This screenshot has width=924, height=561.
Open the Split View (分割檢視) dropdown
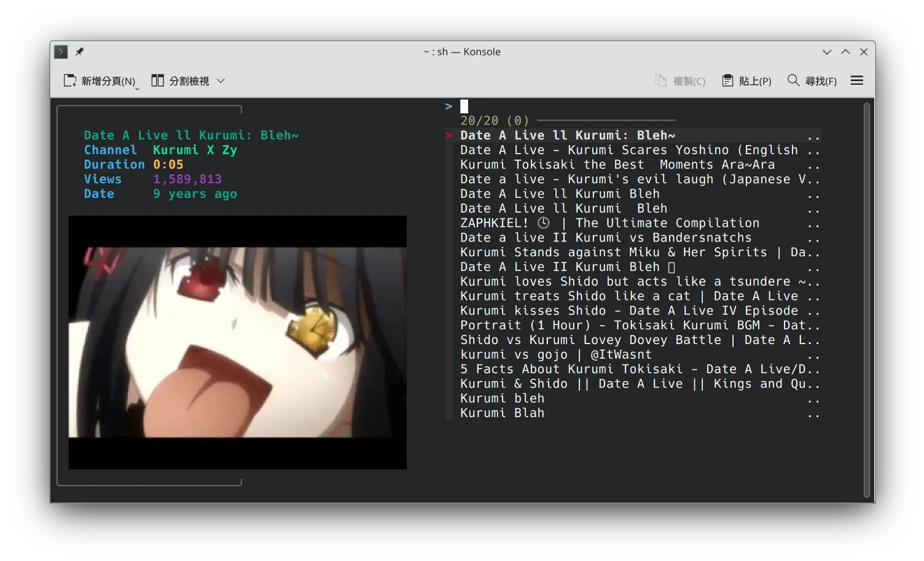pyautogui.click(x=188, y=80)
